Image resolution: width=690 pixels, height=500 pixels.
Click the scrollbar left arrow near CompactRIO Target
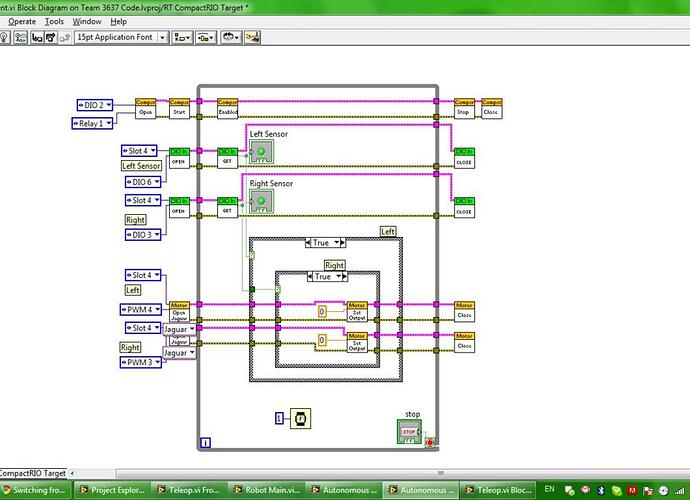point(72,474)
